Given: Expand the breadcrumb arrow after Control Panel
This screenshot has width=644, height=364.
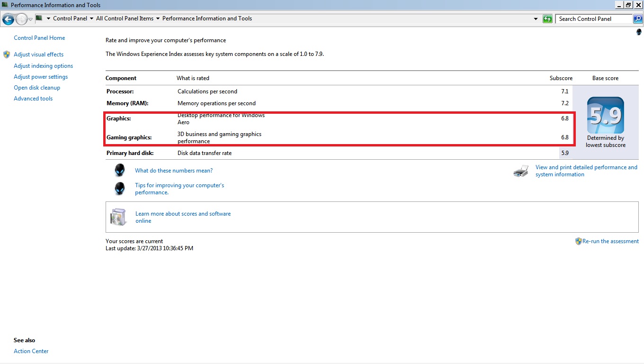Looking at the screenshot, I should pyautogui.click(x=91, y=19).
